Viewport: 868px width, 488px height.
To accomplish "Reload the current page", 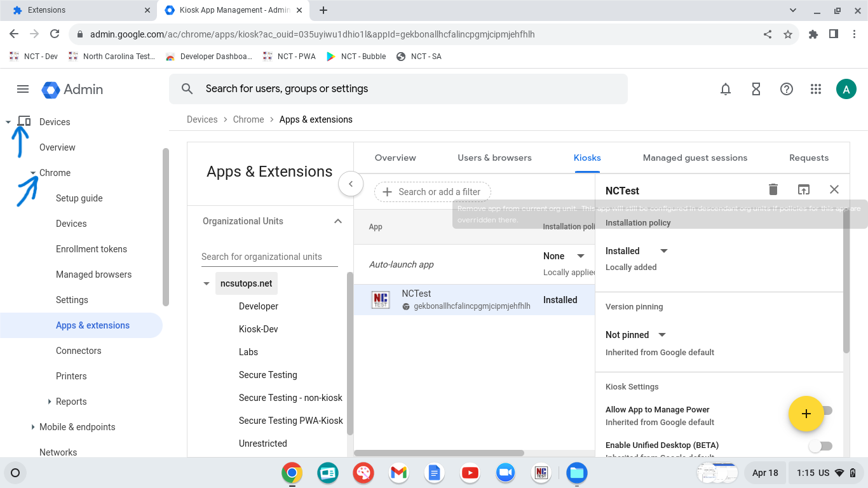I will click(x=55, y=34).
